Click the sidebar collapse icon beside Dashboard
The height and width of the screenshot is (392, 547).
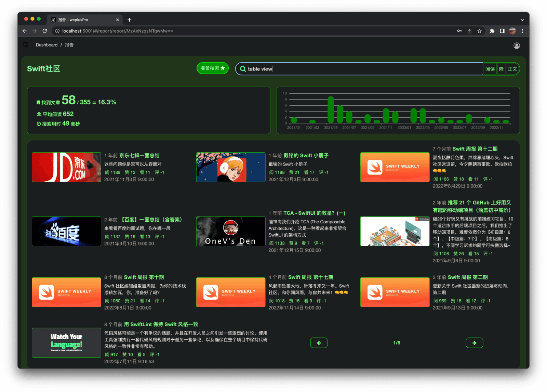tap(25, 45)
